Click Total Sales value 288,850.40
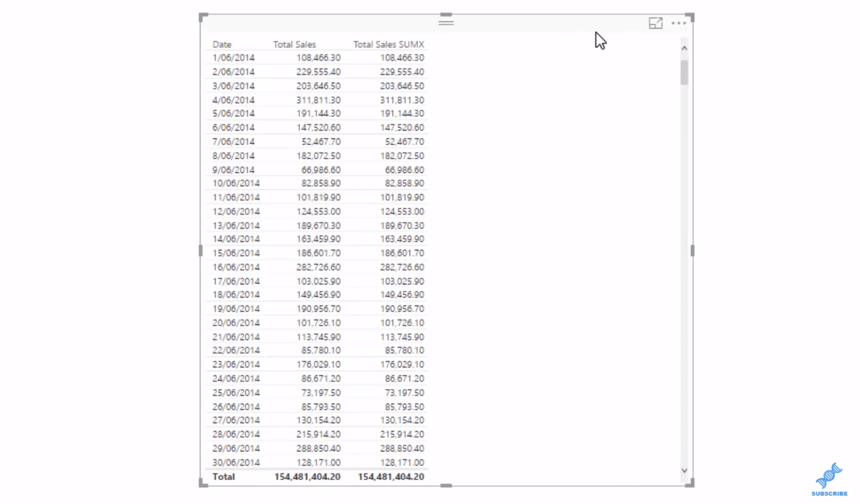This screenshot has width=860, height=504. [318, 448]
